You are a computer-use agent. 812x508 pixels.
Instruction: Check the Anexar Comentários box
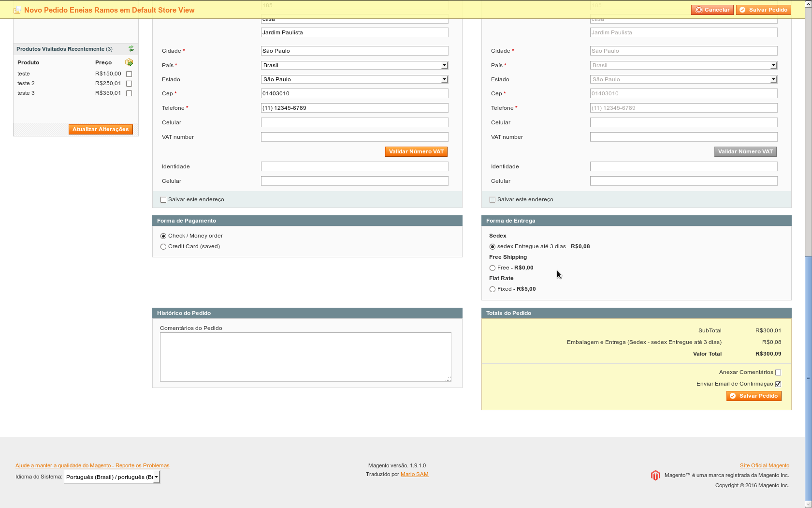[x=778, y=373]
